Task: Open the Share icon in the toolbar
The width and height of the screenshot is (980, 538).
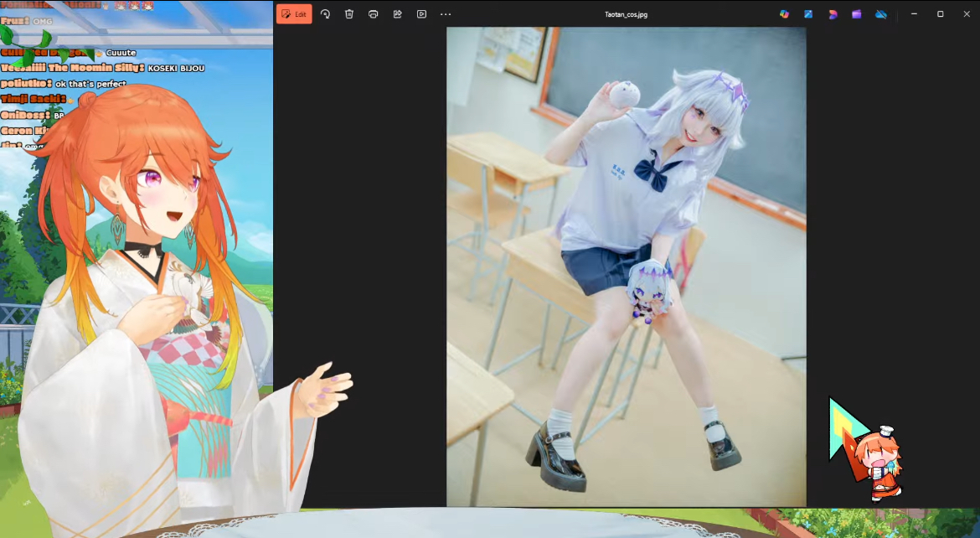Action: 398,13
